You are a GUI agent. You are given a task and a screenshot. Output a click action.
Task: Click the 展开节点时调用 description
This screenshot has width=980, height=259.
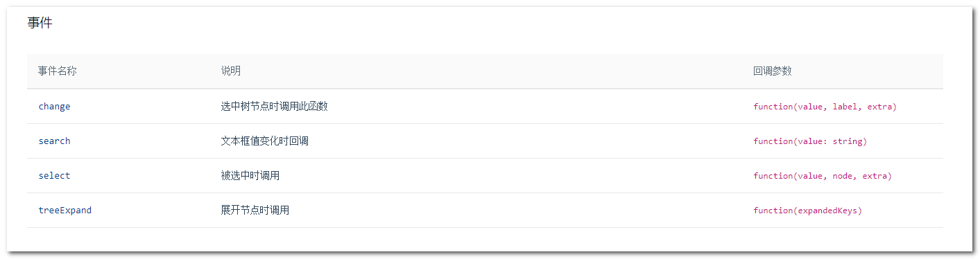[255, 211]
